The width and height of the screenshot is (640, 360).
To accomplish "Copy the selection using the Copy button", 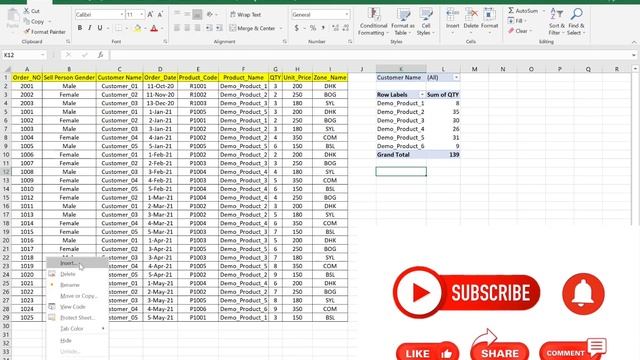I will (x=34, y=21).
